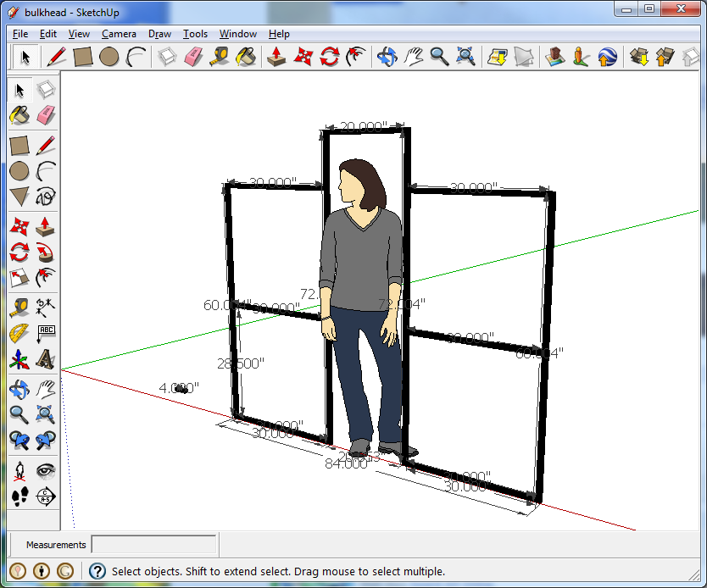707x588 pixels.
Task: Open the Tools menu
Action: click(195, 34)
